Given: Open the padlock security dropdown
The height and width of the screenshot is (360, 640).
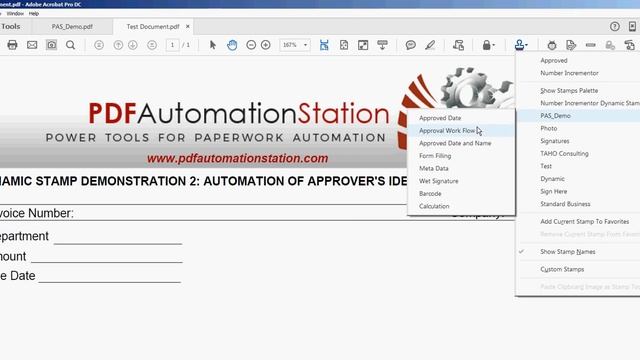Looking at the screenshot, I should click(488, 45).
